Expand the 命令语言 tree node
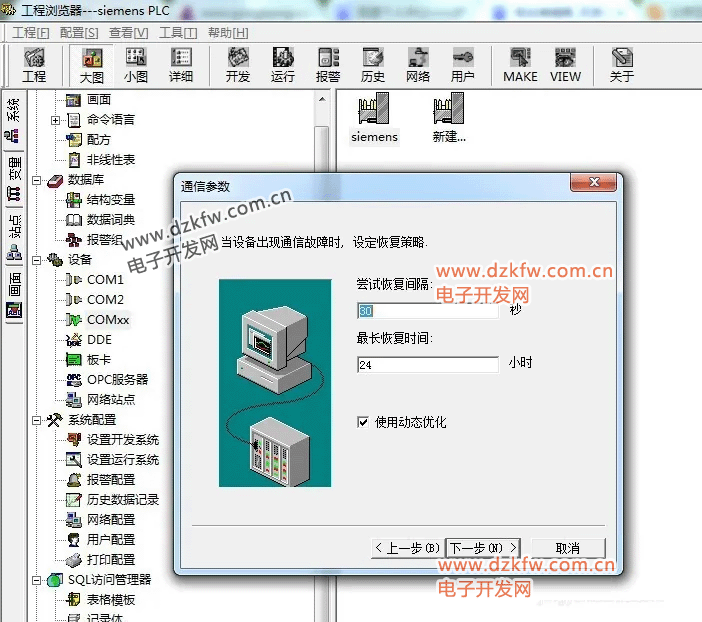The height and width of the screenshot is (622, 702). point(56,120)
